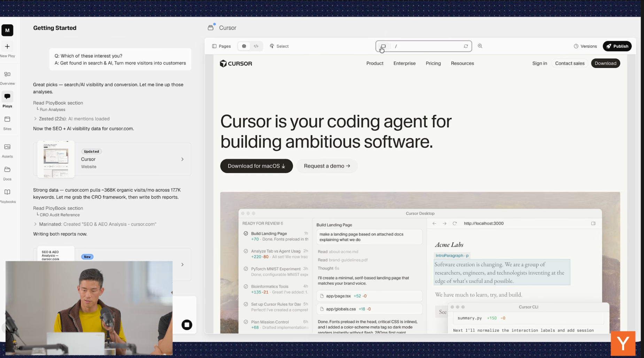Click Download for macOS button
This screenshot has height=358, width=644.
click(256, 166)
